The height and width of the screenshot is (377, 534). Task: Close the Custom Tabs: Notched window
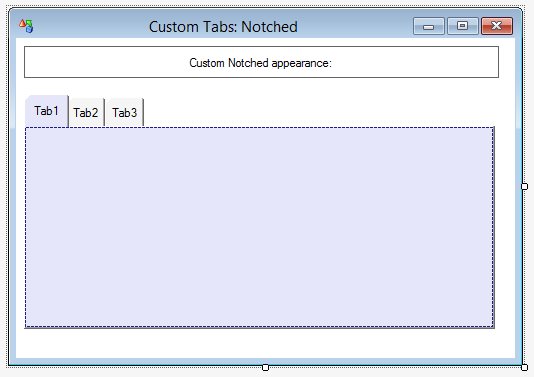coord(497,26)
